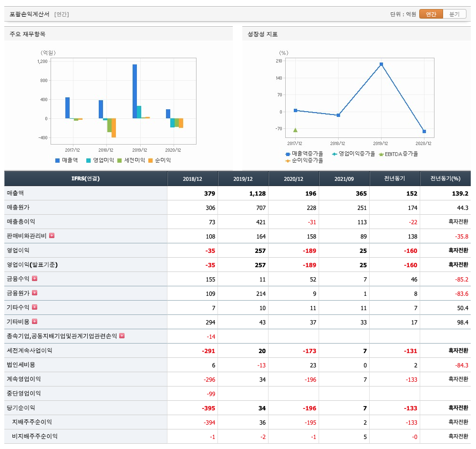Click the -395 당기순이익 value for 2018/12

[x=208, y=408]
